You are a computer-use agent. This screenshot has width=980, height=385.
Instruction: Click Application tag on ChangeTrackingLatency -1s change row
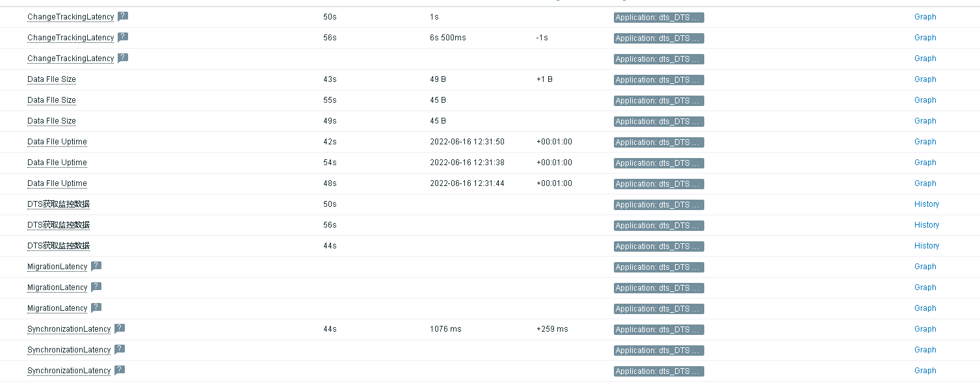coord(659,38)
